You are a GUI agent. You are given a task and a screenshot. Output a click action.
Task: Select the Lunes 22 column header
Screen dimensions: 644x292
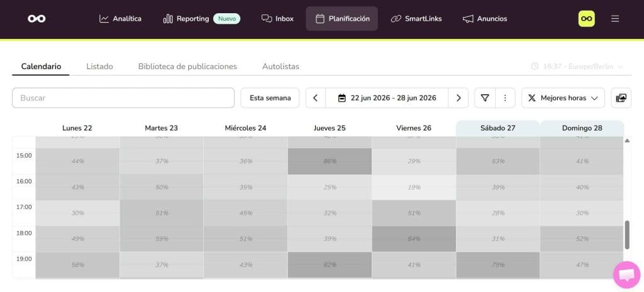coord(77,128)
